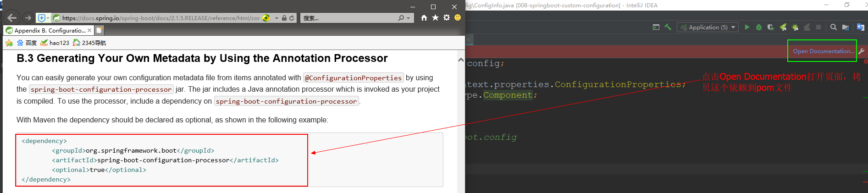Click the browser Back arrow button
The width and height of the screenshot is (868, 193).
12,18
